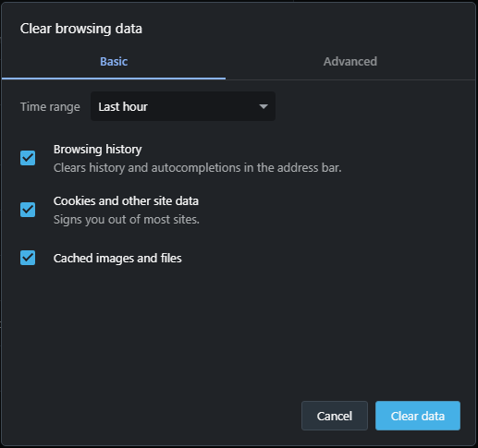The height and width of the screenshot is (448, 478).
Task: Click the 'Browsing history' label text
Action: (98, 150)
